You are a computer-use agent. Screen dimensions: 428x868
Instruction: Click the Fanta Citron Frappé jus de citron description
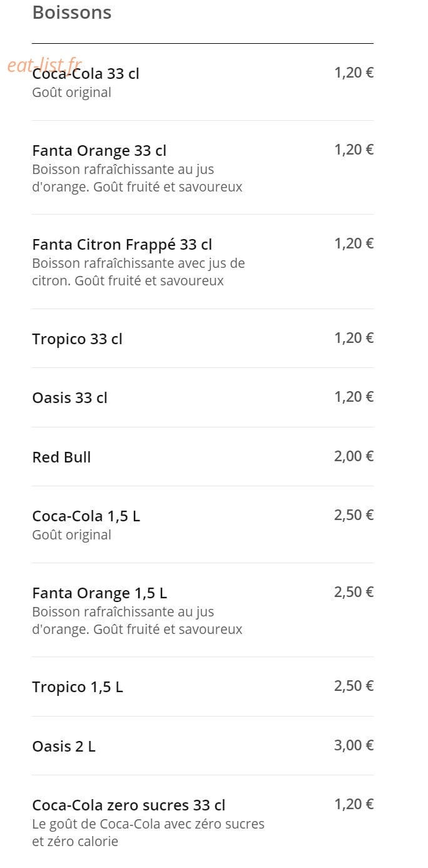click(138, 272)
